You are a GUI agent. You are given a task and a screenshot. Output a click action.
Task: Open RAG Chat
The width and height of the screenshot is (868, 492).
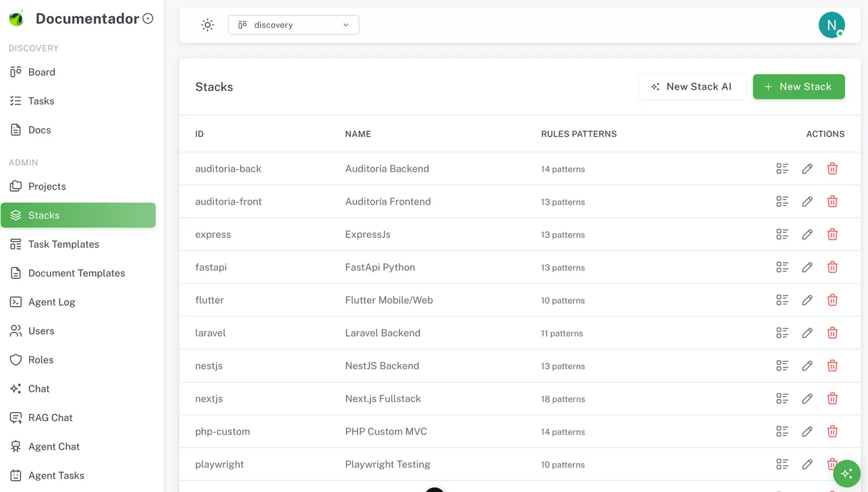(78, 418)
